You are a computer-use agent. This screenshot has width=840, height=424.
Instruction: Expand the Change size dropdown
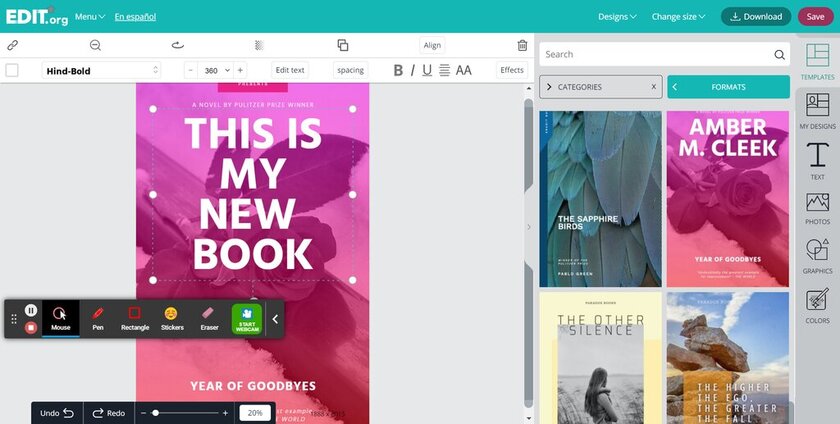[x=678, y=16]
